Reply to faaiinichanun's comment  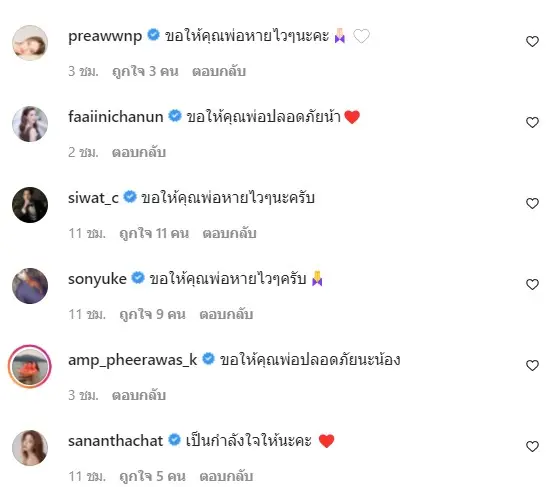[139, 152]
